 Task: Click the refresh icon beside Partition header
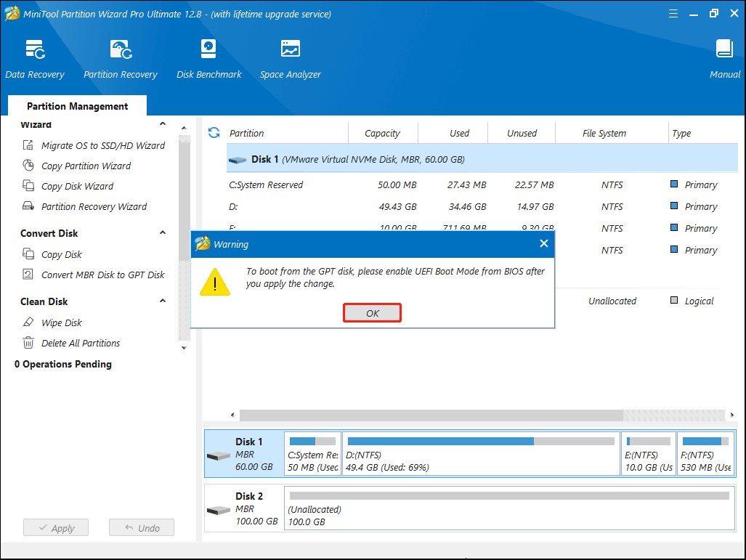click(214, 133)
